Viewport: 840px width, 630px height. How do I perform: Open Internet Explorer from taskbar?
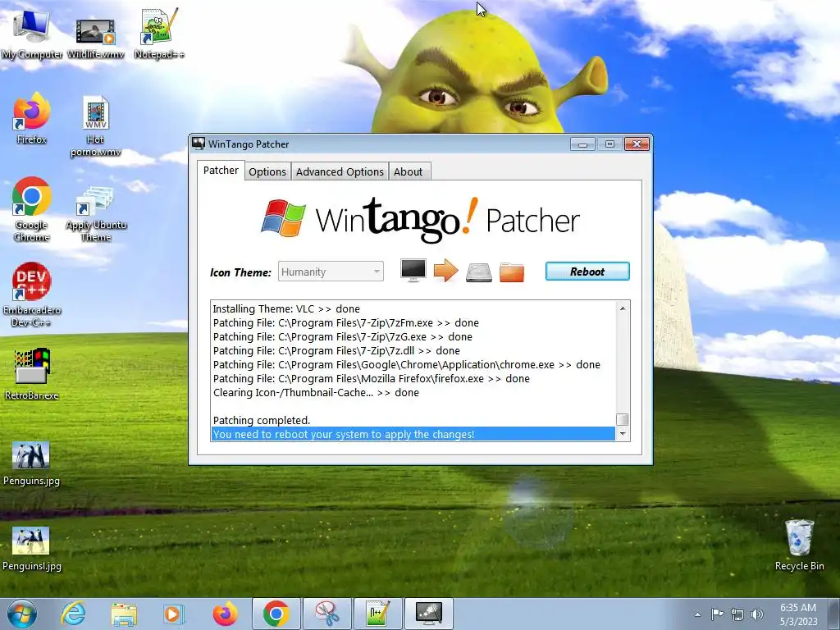[x=73, y=614]
